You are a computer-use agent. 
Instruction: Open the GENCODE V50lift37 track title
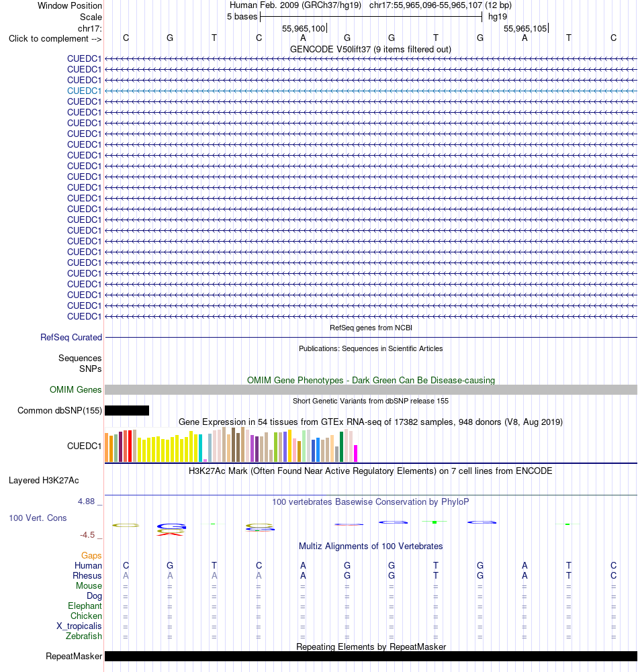tap(371, 49)
